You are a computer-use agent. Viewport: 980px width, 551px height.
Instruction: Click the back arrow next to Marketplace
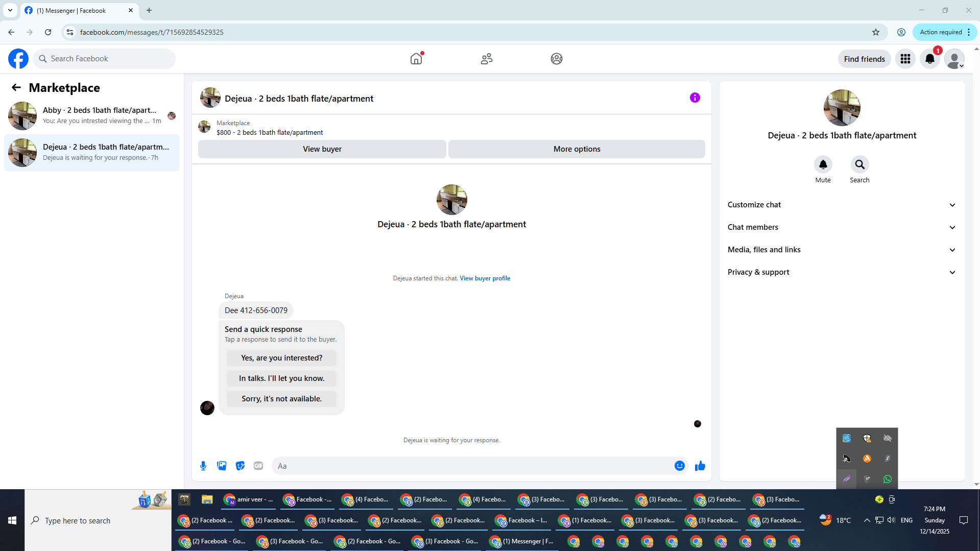[16, 87]
